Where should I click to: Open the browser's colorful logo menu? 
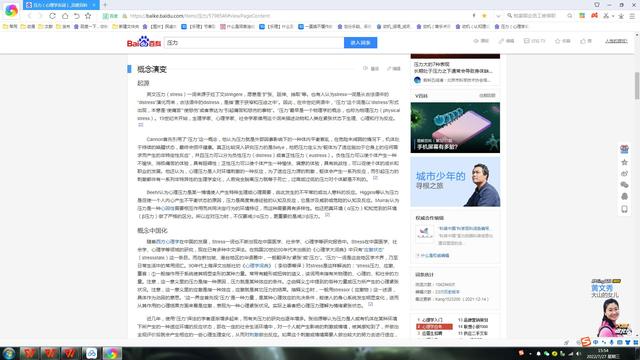click(11, 10)
